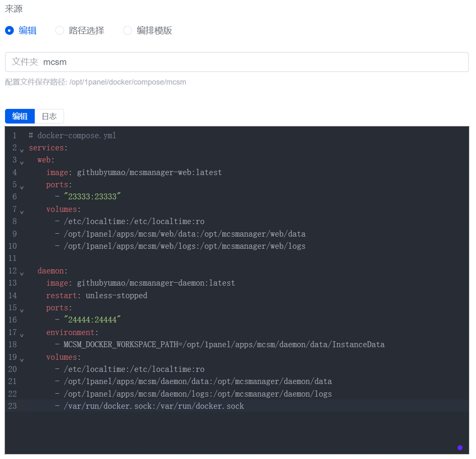Viewport: 476px width, 459px height.
Task: Fold the volumes section on line 7
Action: [22, 212]
